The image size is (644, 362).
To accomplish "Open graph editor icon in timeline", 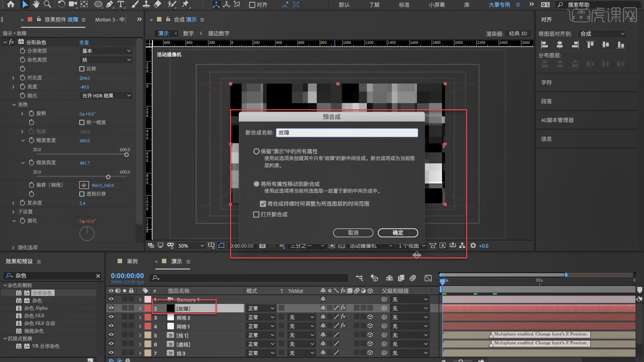I will pos(428,278).
